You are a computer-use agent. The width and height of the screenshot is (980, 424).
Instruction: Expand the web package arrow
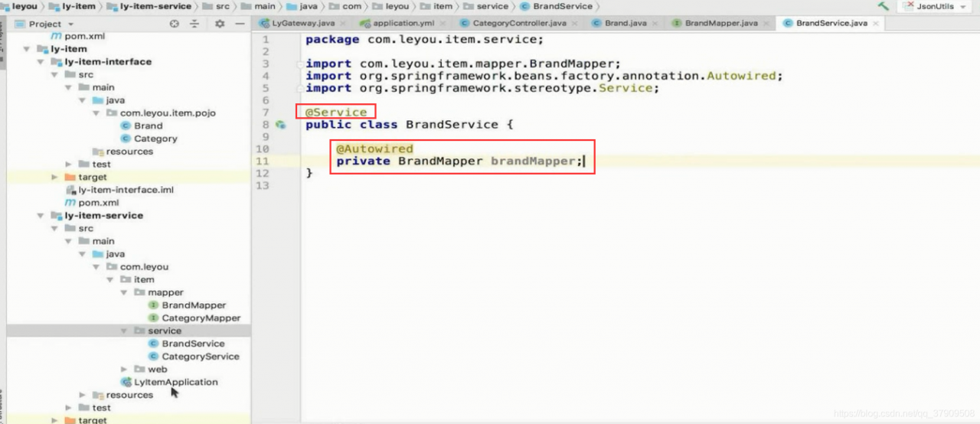pos(123,370)
